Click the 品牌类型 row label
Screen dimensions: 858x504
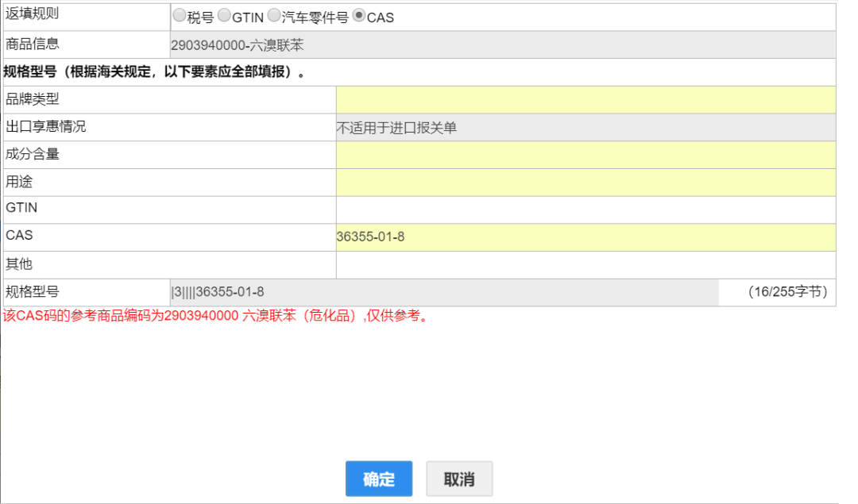pos(32,99)
